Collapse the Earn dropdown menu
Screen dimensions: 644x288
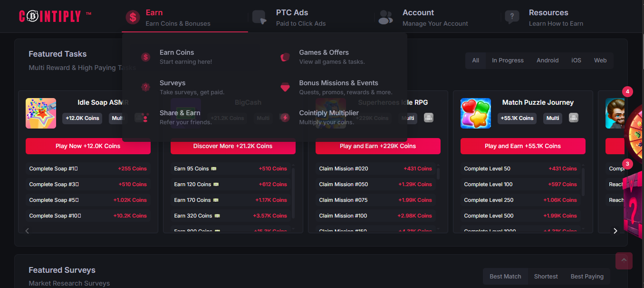(177, 18)
